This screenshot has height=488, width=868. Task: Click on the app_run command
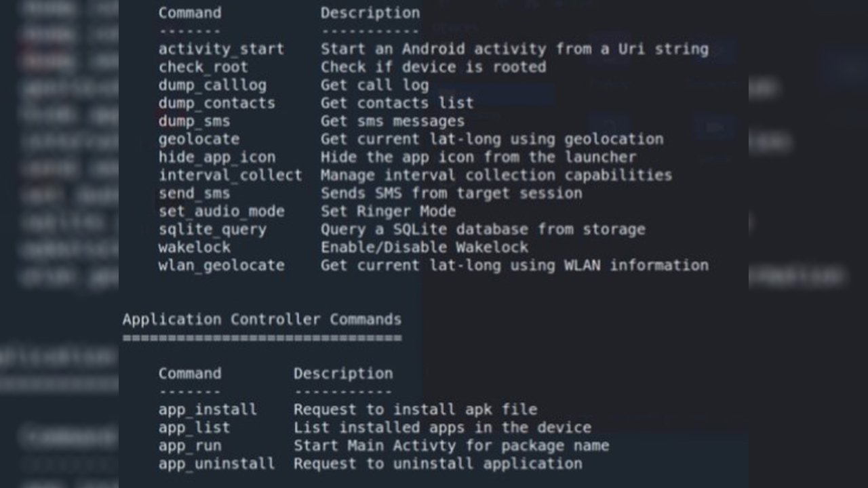pos(190,446)
